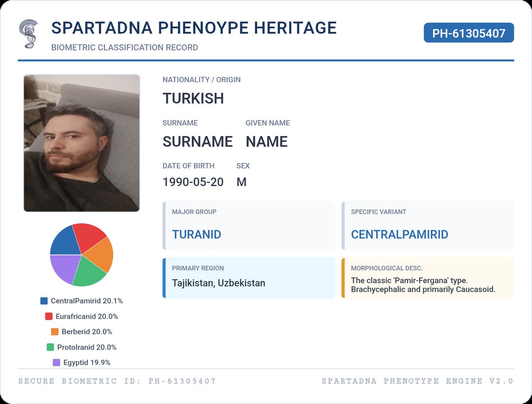Click the 'DATE OF BIRTH' label
This screenshot has height=404, width=532.
click(188, 166)
